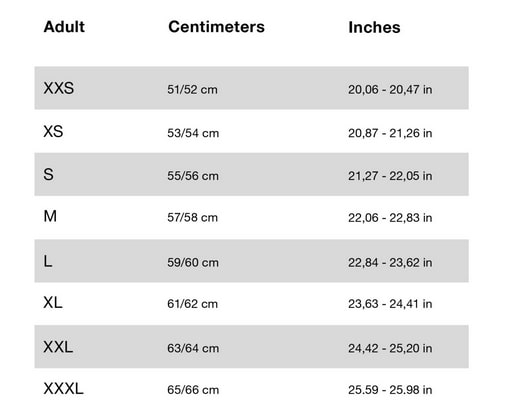Select the XXXL size label
Screen dimensions: 510x417
tap(63, 389)
